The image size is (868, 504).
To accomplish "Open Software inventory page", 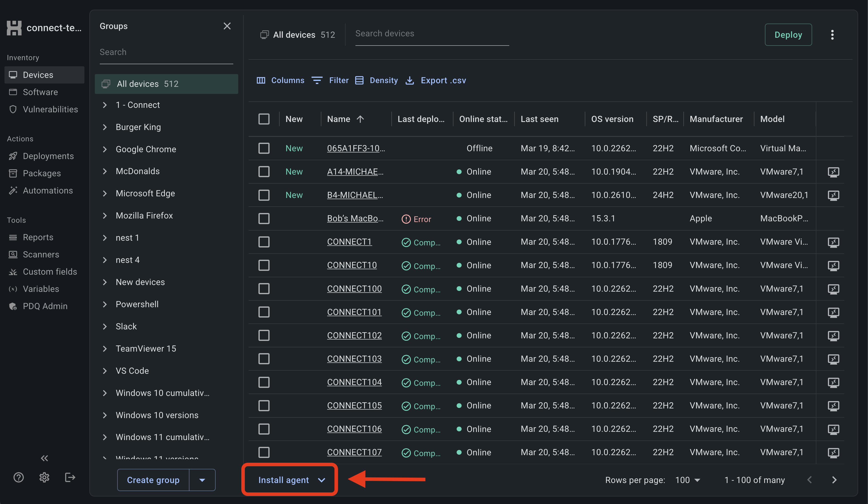I will point(44,92).
